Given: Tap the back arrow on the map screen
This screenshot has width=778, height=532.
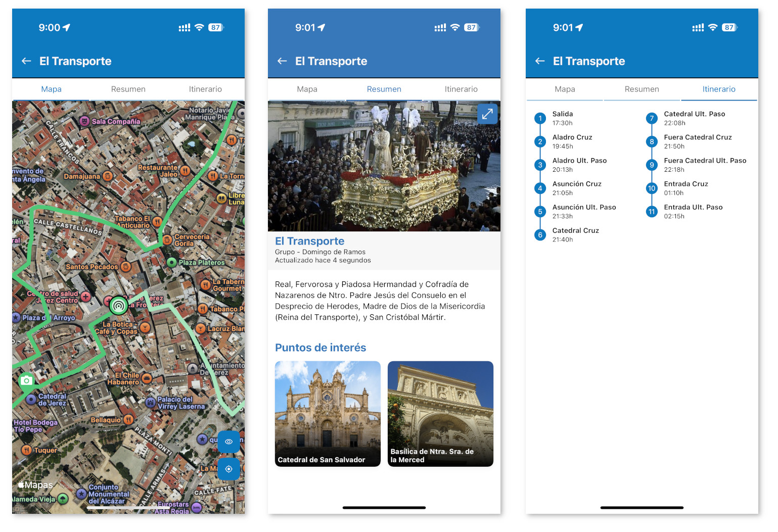Looking at the screenshot, I should [x=26, y=61].
